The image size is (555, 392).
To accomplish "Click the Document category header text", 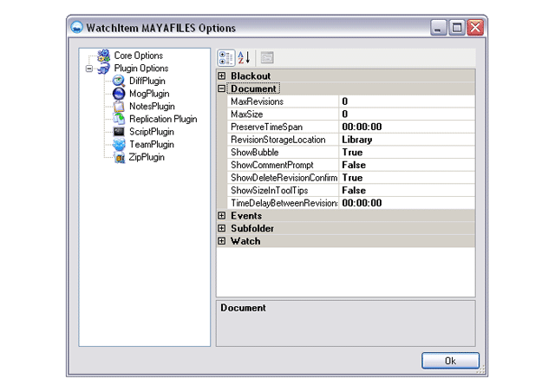I will (x=253, y=88).
